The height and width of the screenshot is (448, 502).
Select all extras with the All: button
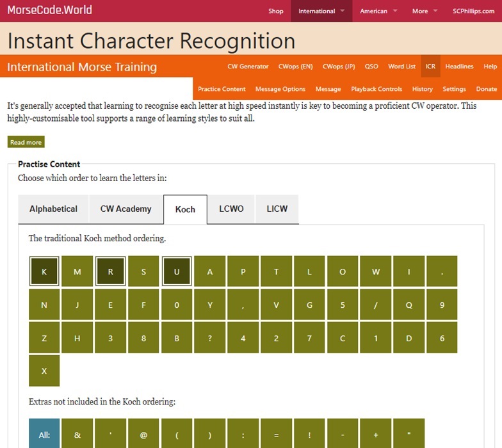(44, 435)
